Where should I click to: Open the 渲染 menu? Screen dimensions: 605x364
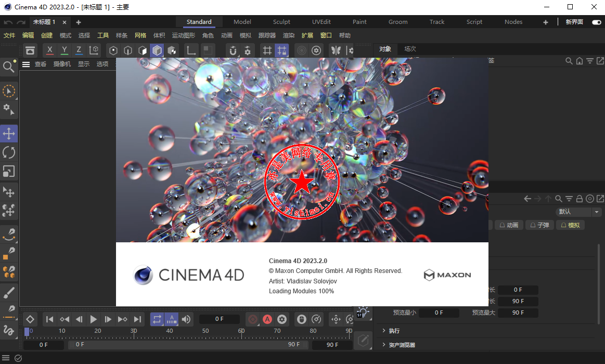click(289, 35)
